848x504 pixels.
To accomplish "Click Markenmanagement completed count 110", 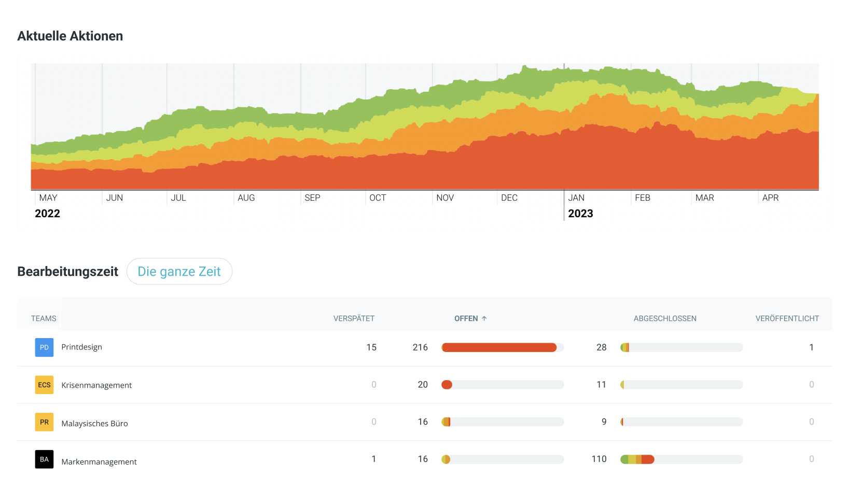I will pos(599,459).
